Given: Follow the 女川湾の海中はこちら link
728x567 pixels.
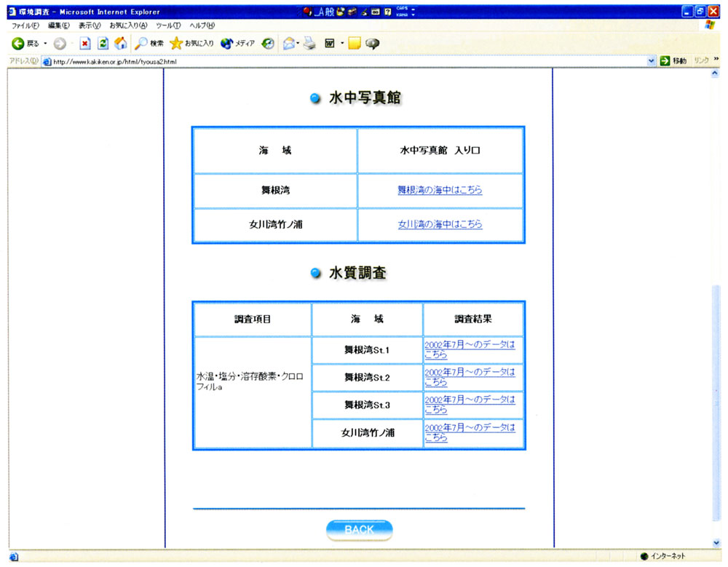Looking at the screenshot, I should click(440, 224).
